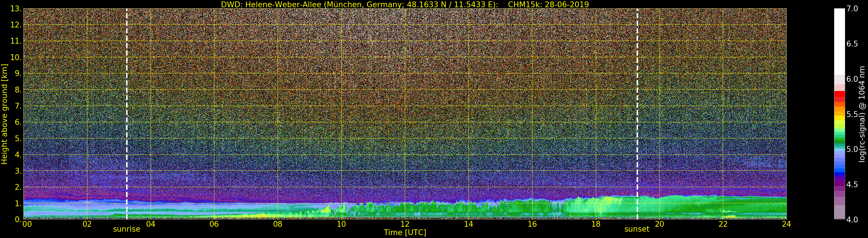
Task: Click the 4.5 colorbar tick label
Action: click(852, 185)
